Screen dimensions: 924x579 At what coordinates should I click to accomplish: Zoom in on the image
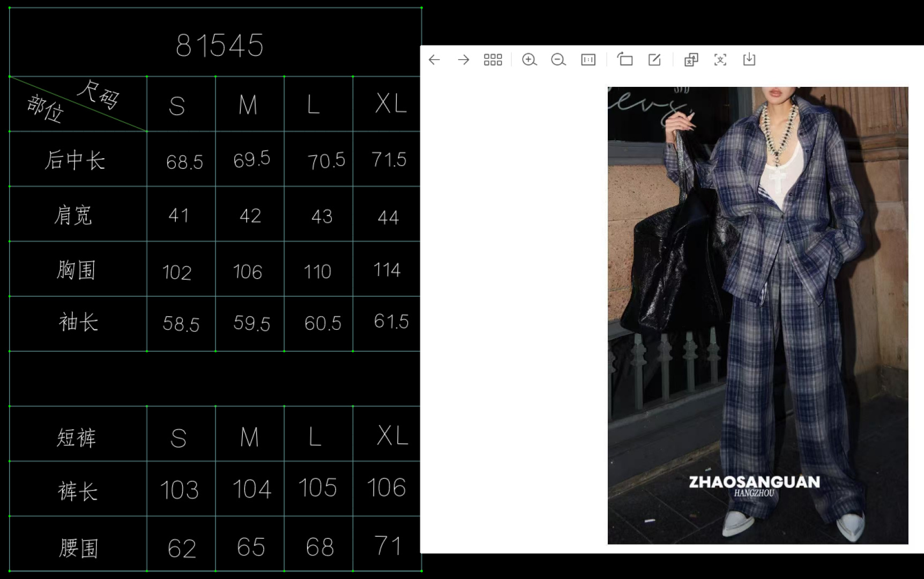(529, 60)
